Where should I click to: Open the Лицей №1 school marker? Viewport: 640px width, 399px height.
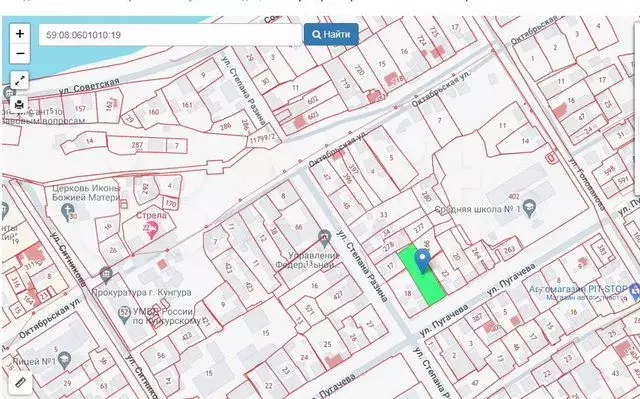click(x=64, y=360)
